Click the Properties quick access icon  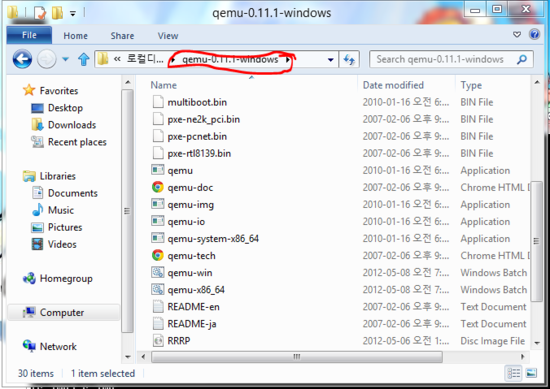[39, 13]
